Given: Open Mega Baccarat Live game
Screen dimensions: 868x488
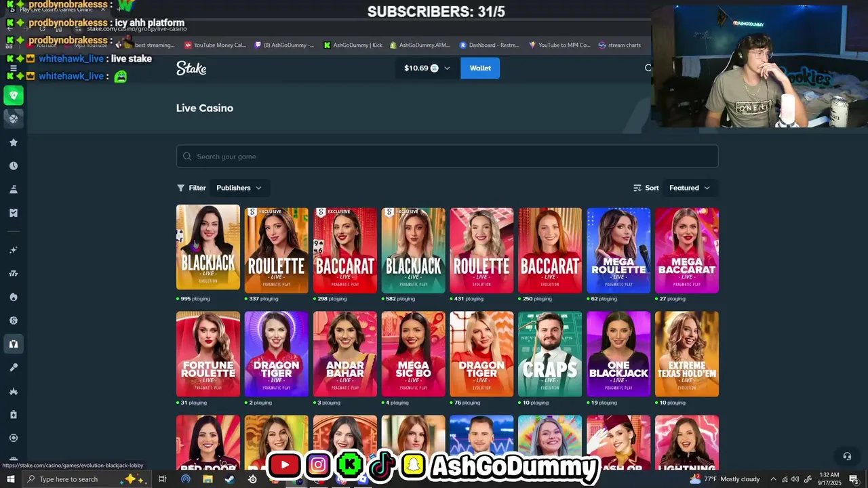Looking at the screenshot, I should (687, 250).
